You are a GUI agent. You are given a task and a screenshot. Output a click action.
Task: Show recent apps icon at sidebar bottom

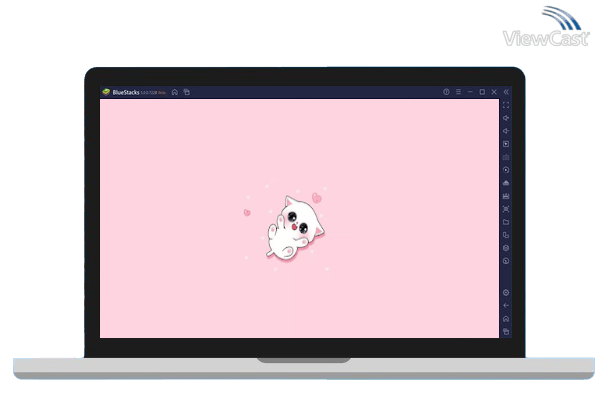click(506, 331)
